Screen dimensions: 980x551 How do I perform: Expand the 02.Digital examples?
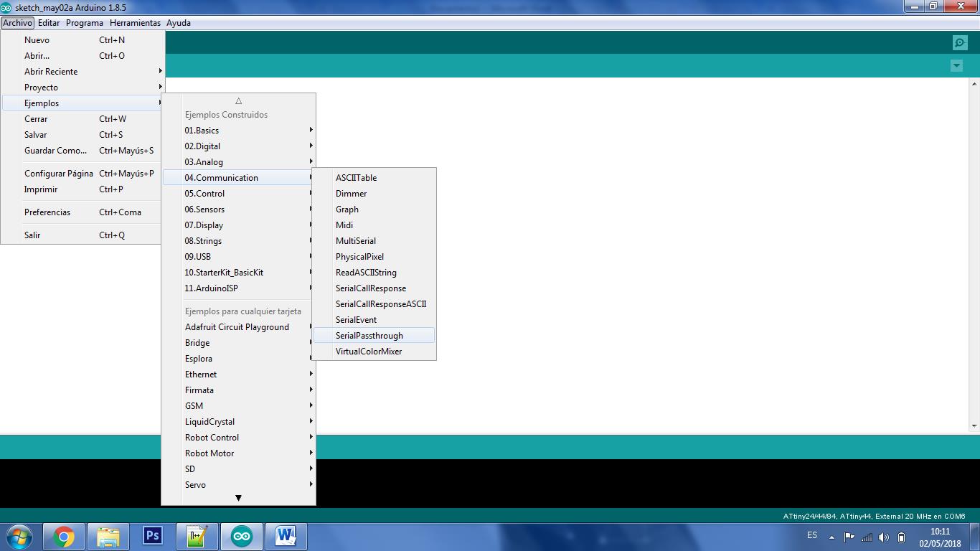tap(238, 146)
